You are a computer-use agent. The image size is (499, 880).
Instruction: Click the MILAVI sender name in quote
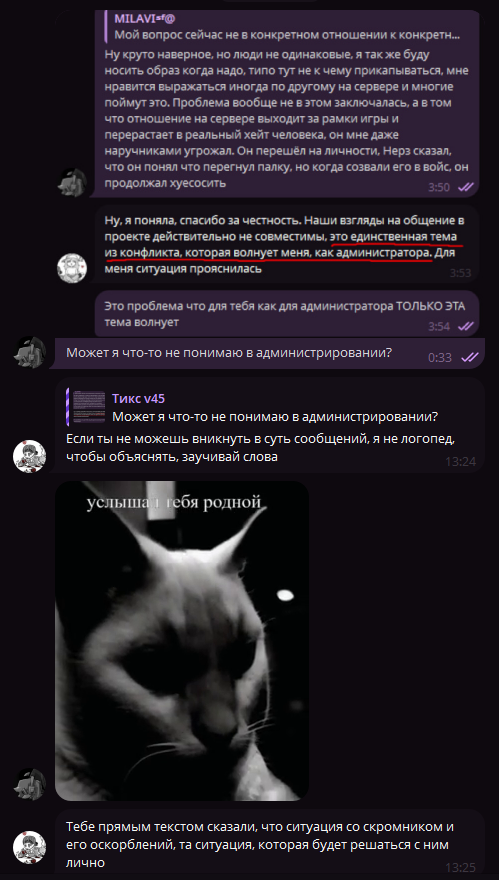[x=145, y=19]
